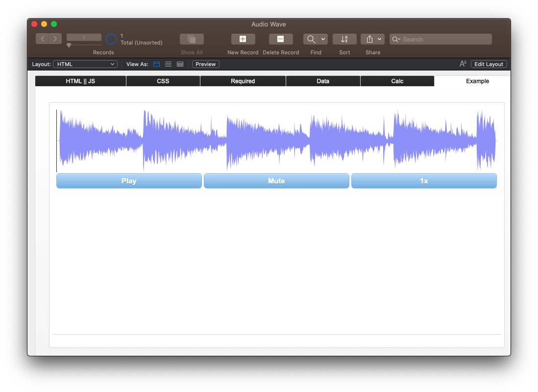This screenshot has height=392, width=538.
Task: Click the record slider handle
Action: pyautogui.click(x=69, y=45)
